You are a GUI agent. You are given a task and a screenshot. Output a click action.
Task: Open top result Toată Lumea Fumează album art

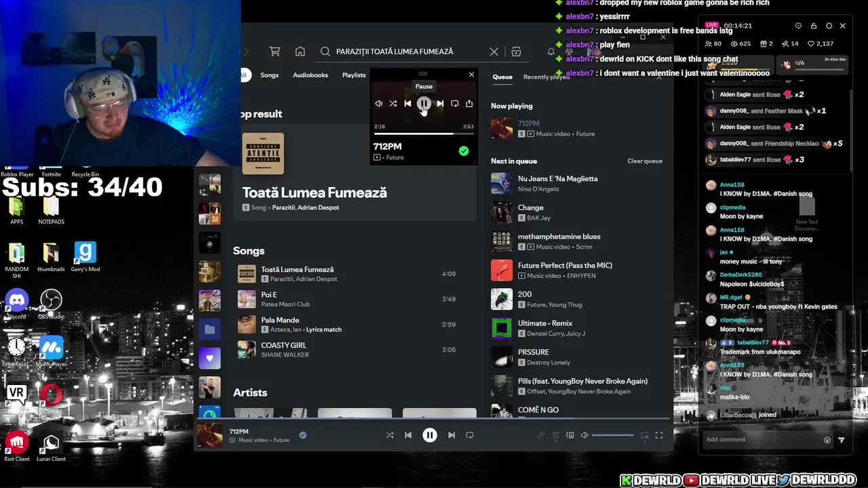pyautogui.click(x=263, y=154)
